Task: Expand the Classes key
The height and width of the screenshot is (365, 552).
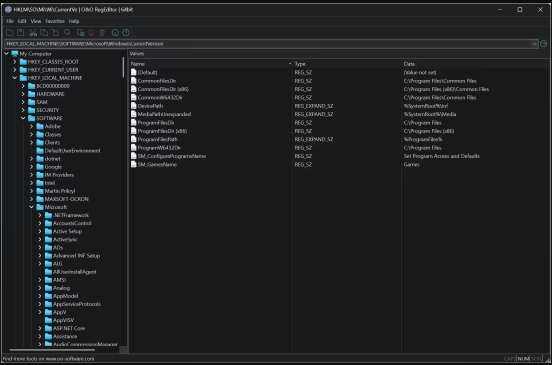Action: [32, 134]
